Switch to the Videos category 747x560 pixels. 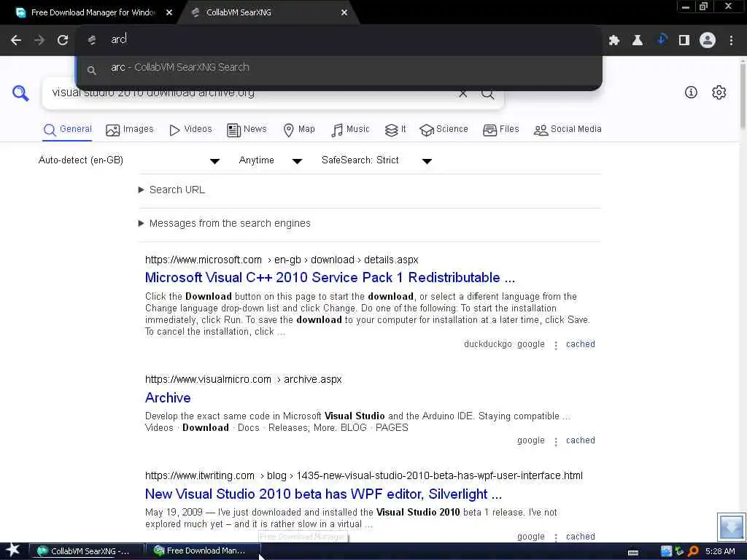(x=190, y=130)
